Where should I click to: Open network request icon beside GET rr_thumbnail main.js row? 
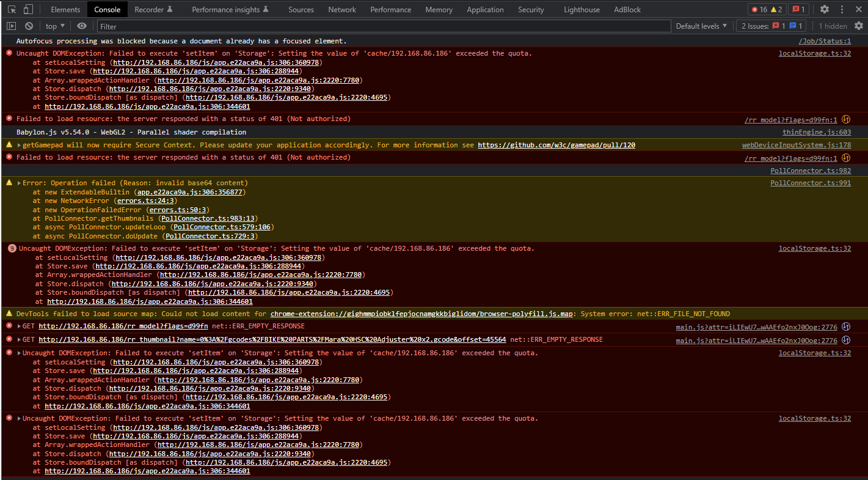pos(846,340)
